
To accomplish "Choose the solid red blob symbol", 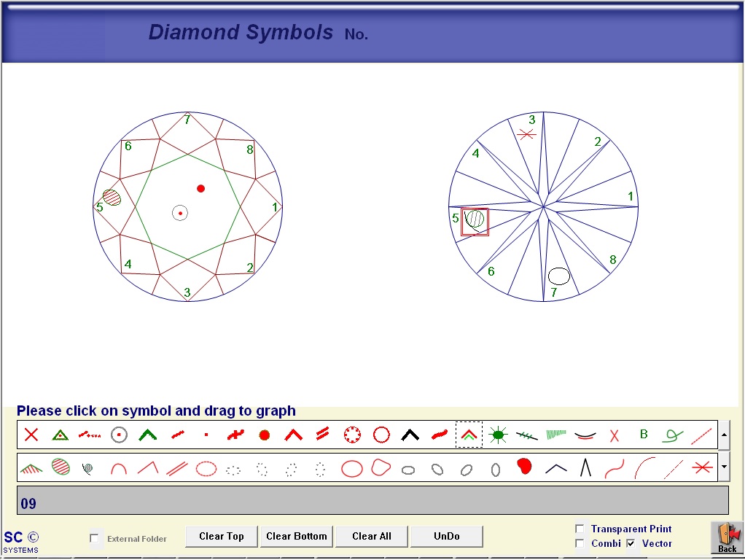I will point(523,467).
